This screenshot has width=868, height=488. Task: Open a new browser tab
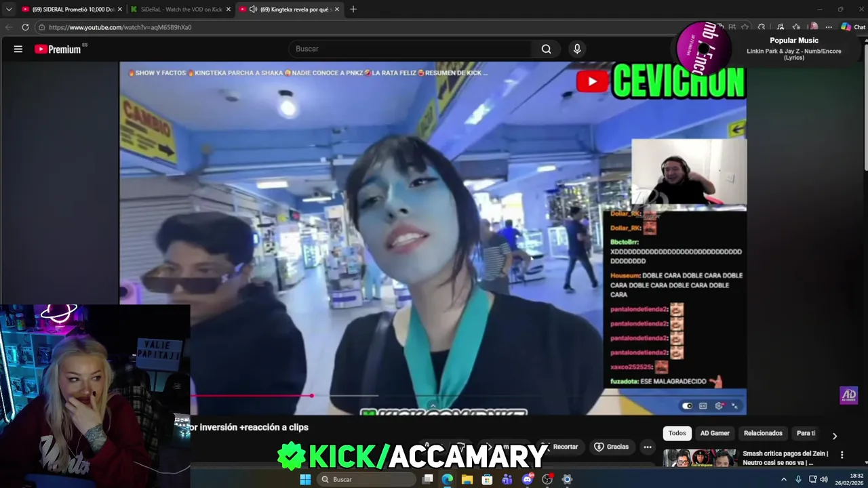[353, 9]
